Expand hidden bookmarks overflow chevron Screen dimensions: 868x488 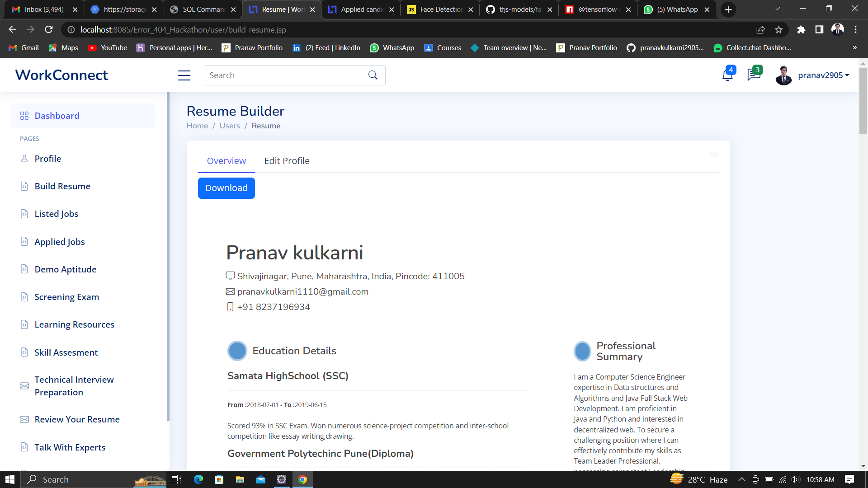[x=854, y=47]
